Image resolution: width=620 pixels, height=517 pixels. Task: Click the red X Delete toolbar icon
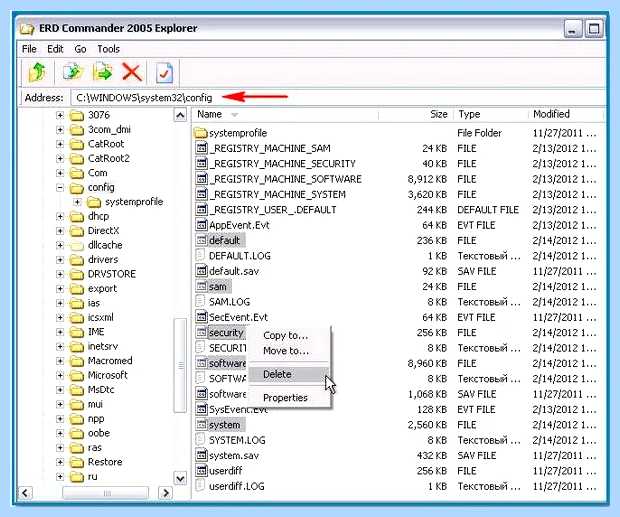click(132, 73)
